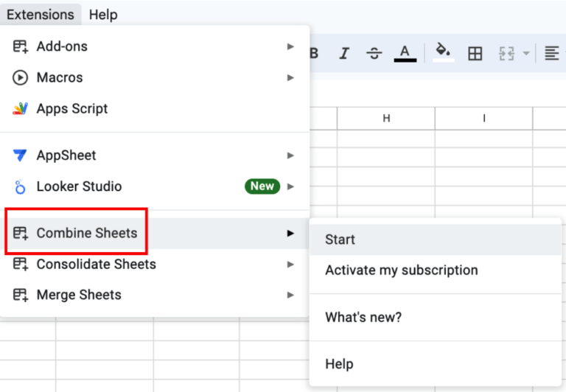Open What's new? in the submenu
This screenshot has width=566, height=392.
(x=363, y=318)
